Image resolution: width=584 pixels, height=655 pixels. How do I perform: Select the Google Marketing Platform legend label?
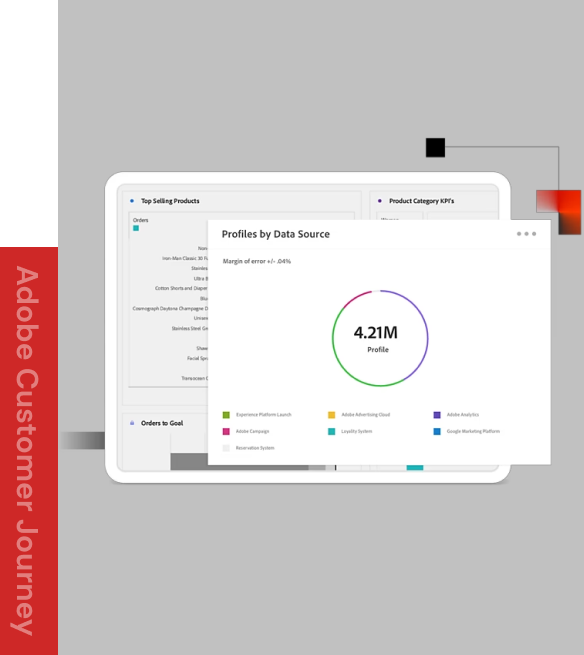click(x=473, y=432)
